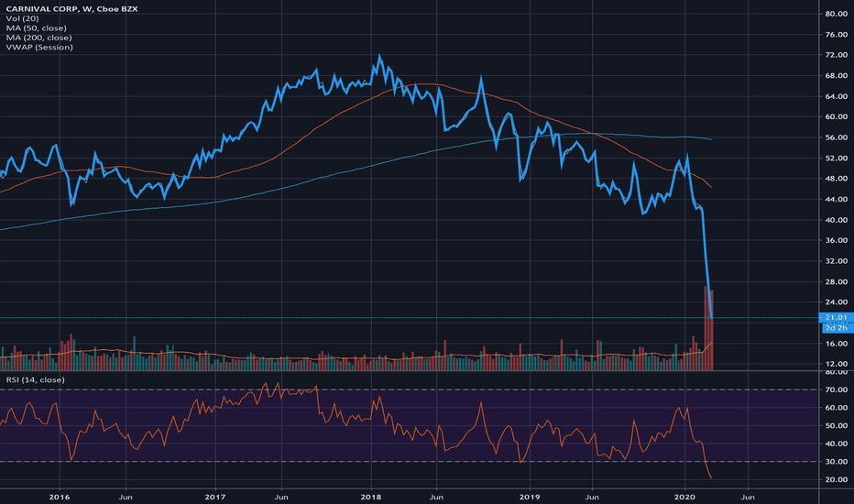The width and height of the screenshot is (854, 504).
Task: Click the 2016 label on time axis
Action: [x=60, y=497]
